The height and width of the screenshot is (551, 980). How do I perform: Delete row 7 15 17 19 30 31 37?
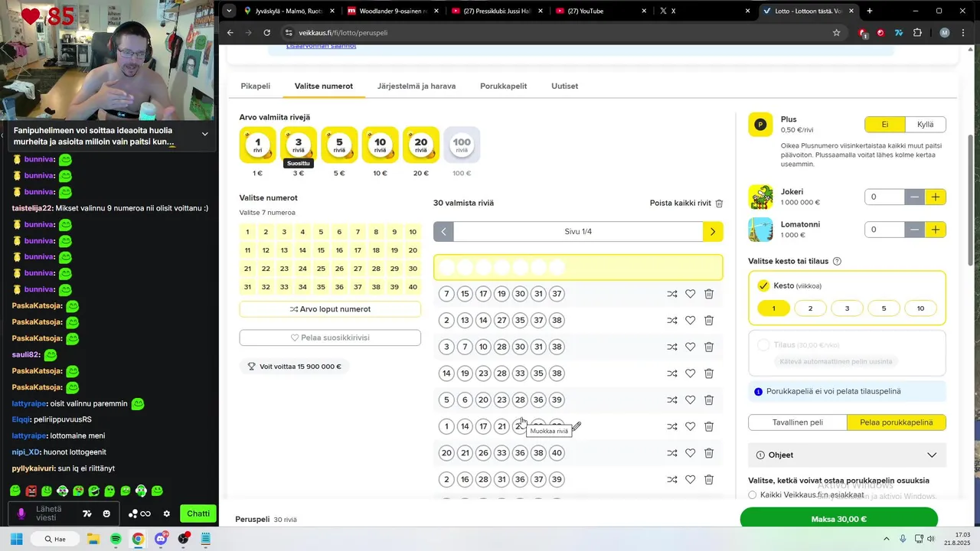pos(709,294)
